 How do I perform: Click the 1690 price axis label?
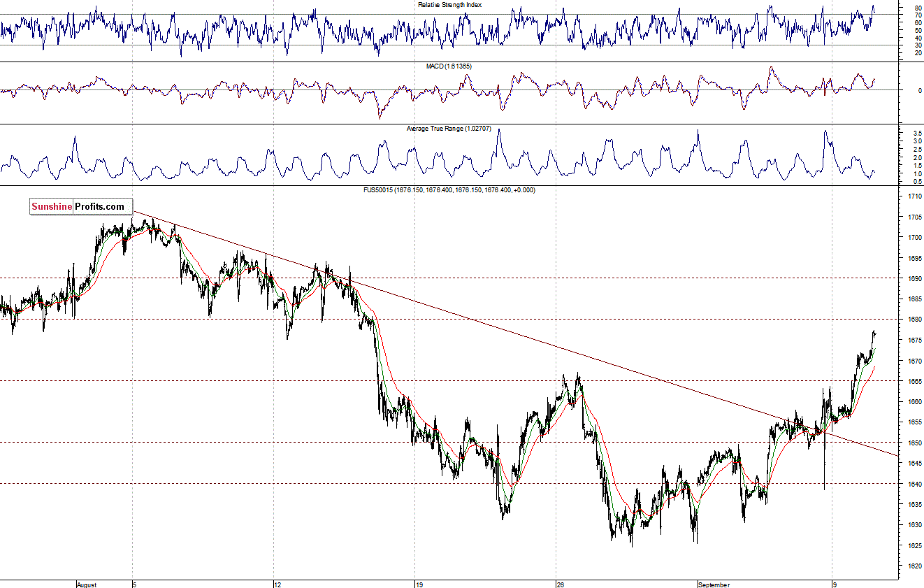click(x=915, y=279)
